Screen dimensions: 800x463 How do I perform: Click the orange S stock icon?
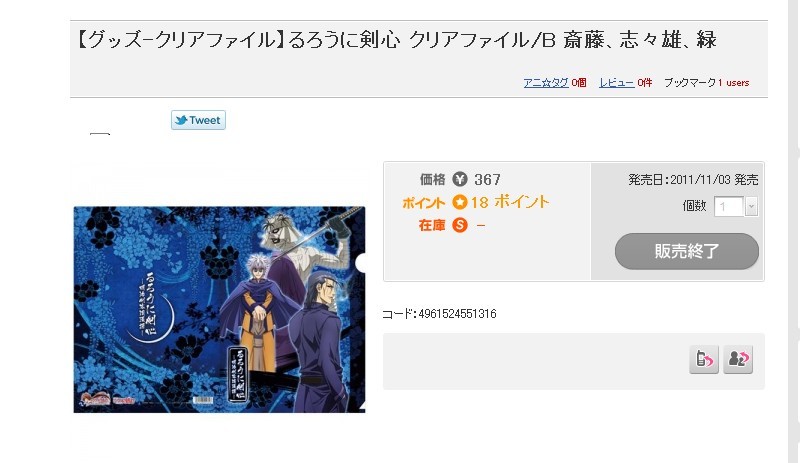(460, 225)
